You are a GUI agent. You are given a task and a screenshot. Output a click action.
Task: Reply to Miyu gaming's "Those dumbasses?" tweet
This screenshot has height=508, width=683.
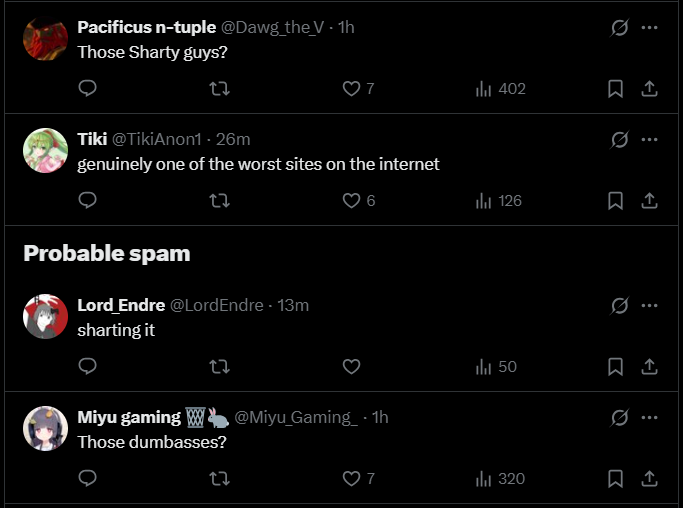87,479
